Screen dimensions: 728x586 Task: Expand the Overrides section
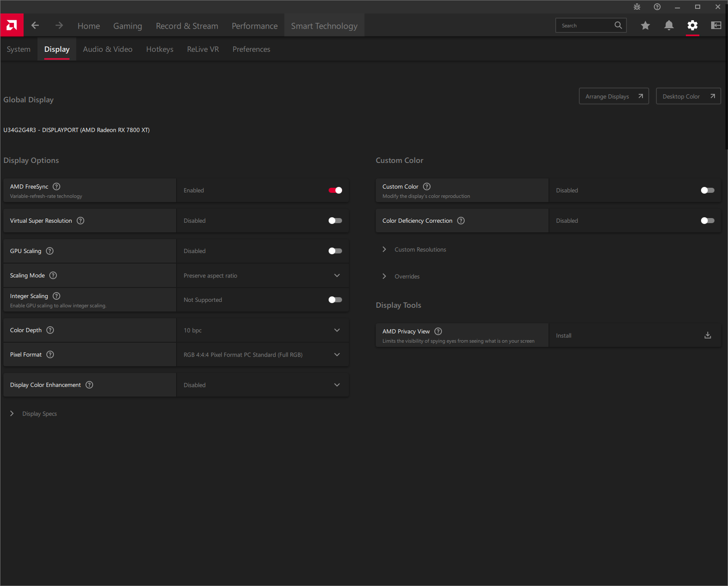[401, 277]
